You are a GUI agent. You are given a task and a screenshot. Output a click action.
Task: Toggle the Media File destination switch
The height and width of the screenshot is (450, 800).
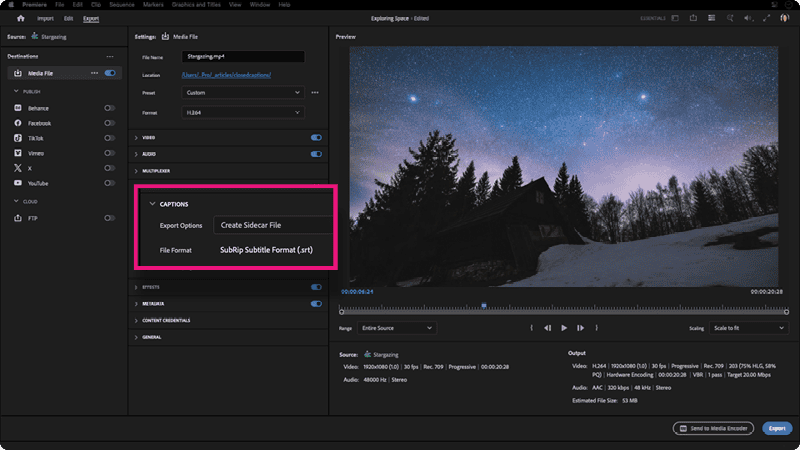(110, 73)
